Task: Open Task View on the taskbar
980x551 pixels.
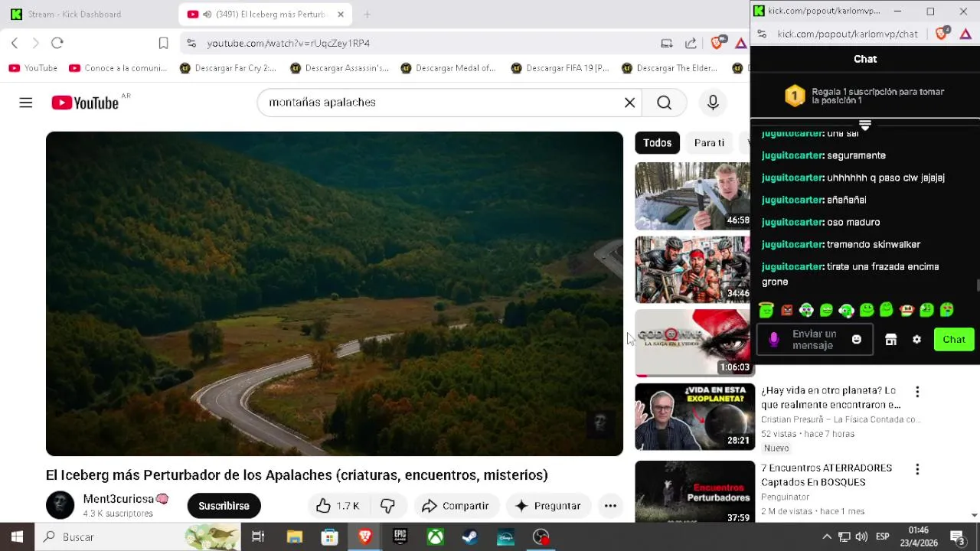Action: 258,537
